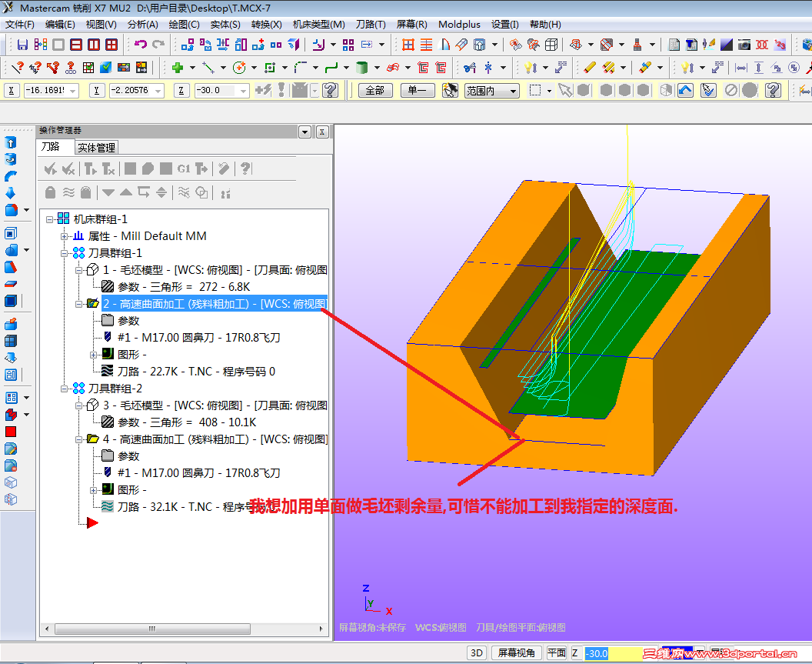The image size is (812, 664).
Task: Click the 全部 select-all button
Action: pos(375,91)
